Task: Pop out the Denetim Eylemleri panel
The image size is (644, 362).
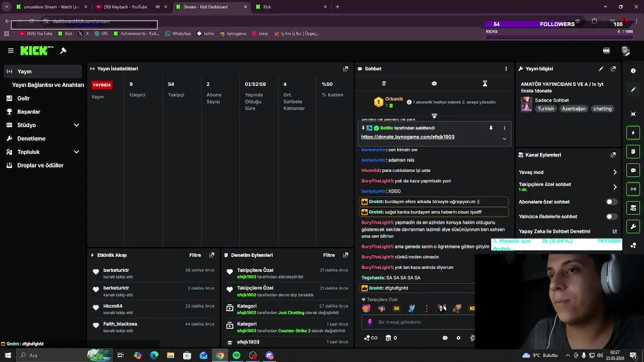Action: (345, 255)
